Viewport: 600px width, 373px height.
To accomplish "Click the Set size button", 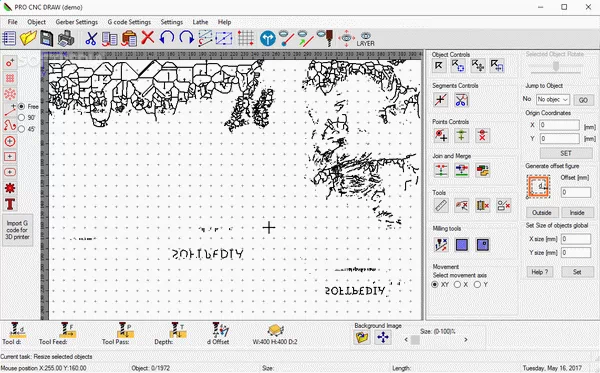I will point(577,272).
